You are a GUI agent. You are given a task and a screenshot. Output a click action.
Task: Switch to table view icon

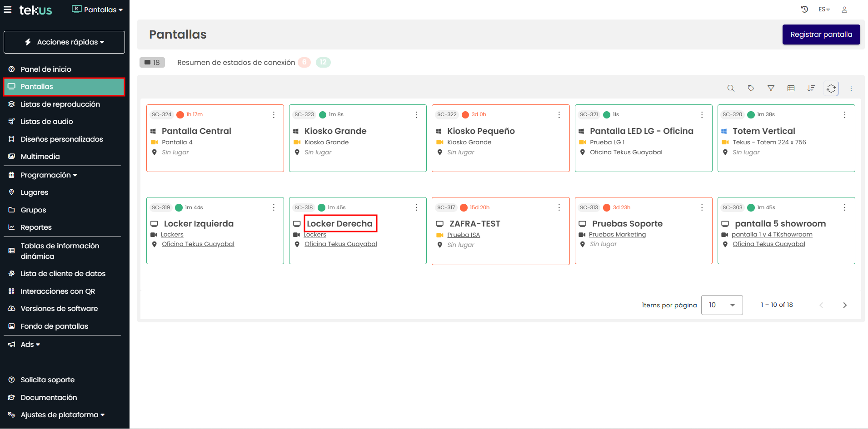click(x=791, y=89)
